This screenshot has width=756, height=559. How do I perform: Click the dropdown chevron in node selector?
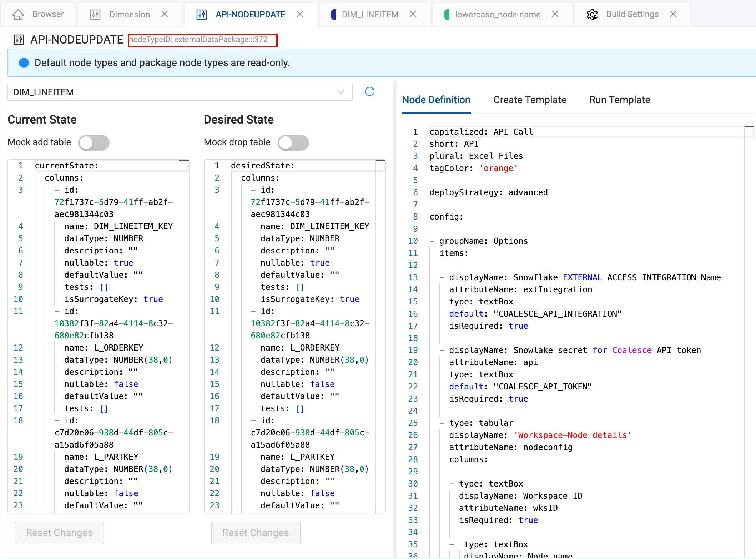pyautogui.click(x=341, y=92)
